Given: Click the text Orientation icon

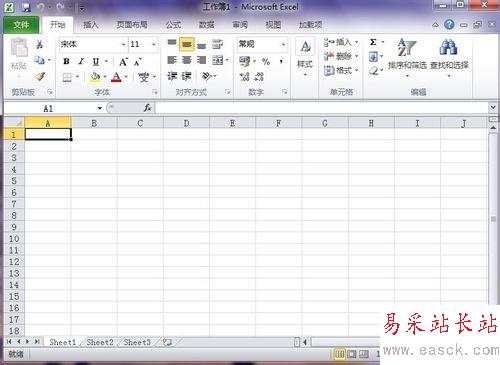Looking at the screenshot, I should 207,76.
